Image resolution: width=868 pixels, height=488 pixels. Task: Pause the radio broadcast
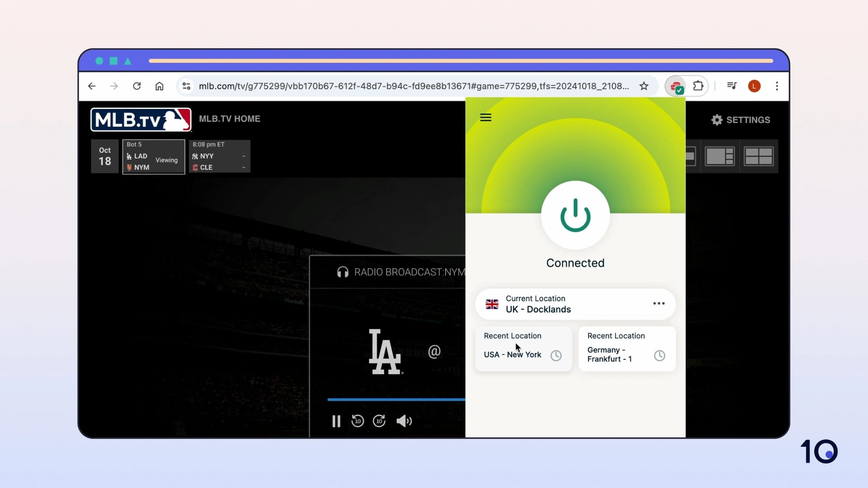[336, 421]
